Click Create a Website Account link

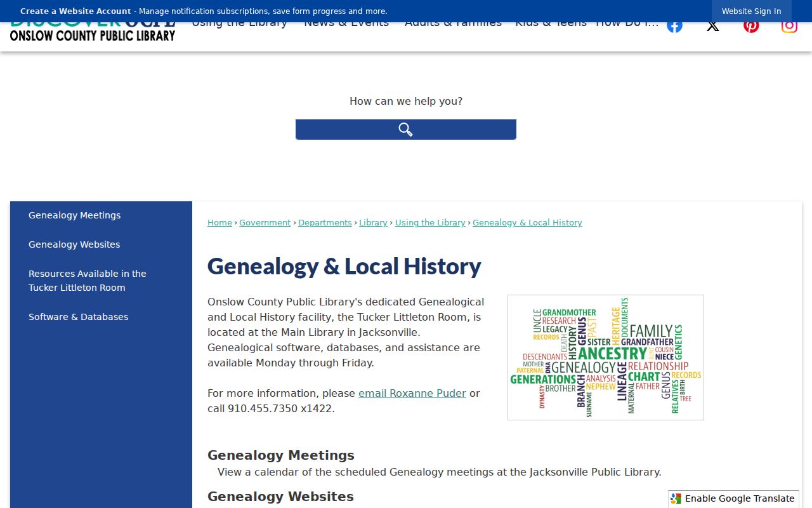[x=75, y=11]
